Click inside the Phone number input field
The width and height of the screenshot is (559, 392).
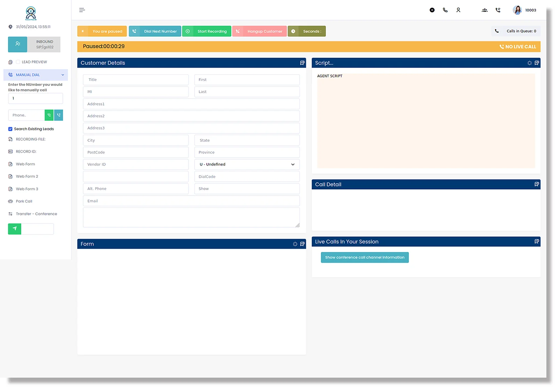[x=27, y=115]
